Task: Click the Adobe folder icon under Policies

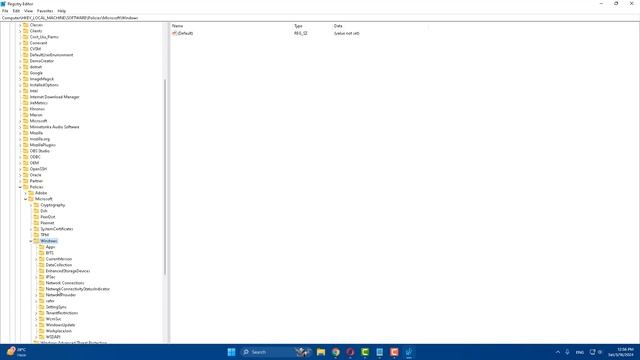Action: (x=31, y=193)
